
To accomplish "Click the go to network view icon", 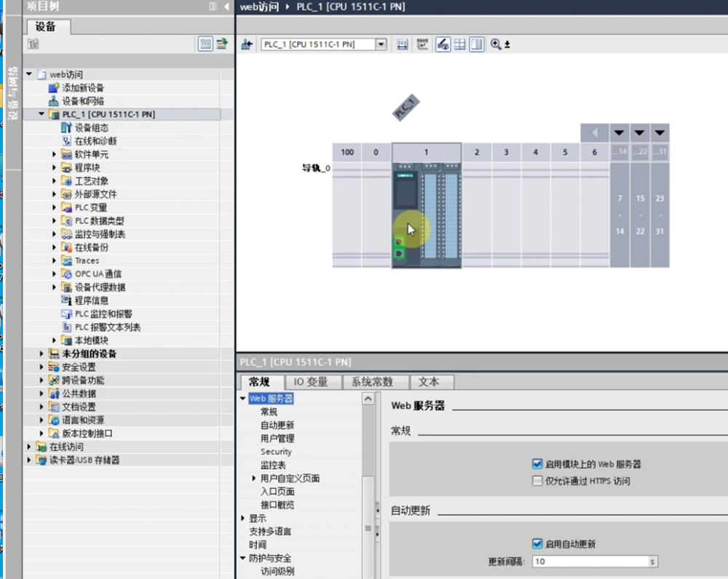I will pyautogui.click(x=247, y=44).
